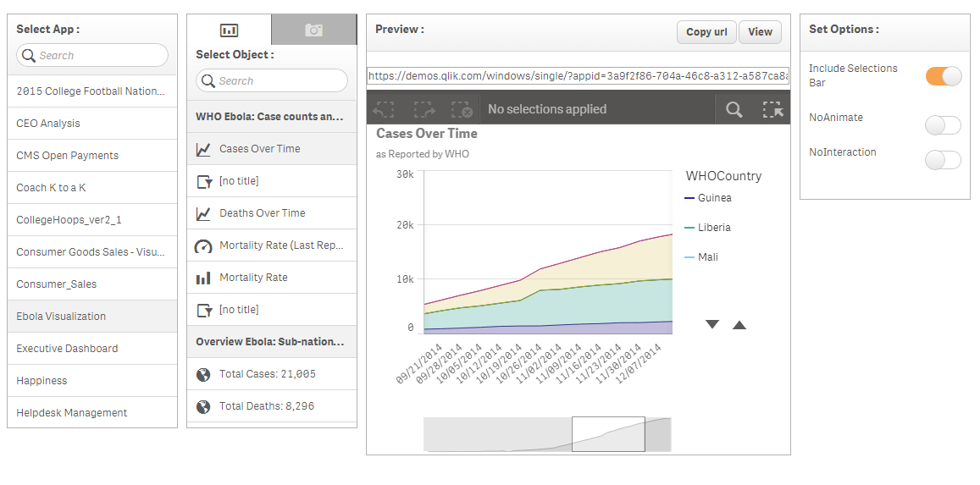The width and height of the screenshot is (980, 485).
Task: Click the selections tool icon
Action: coord(773,109)
